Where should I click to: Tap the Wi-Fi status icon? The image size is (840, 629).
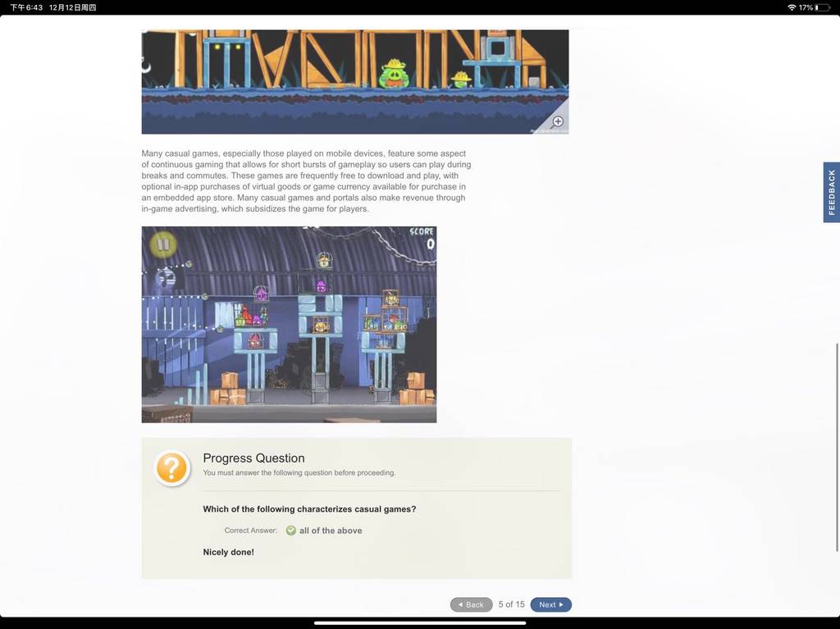(x=792, y=7)
